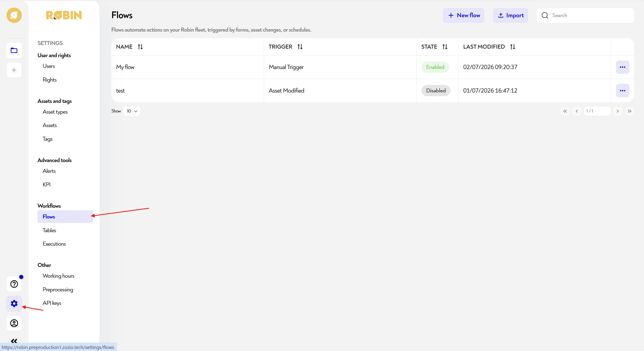Click the plus icon below folder

(x=14, y=70)
